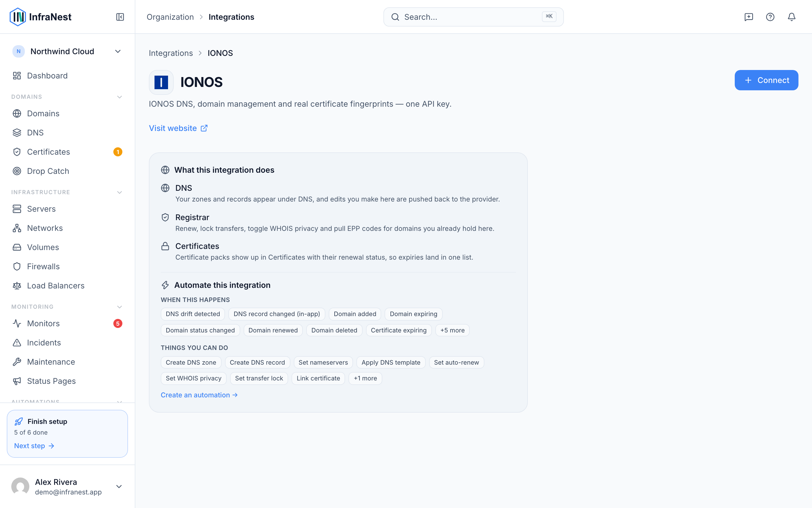Open the Incidents page
Screen dimensions: 812x508
[x=67, y=343]
